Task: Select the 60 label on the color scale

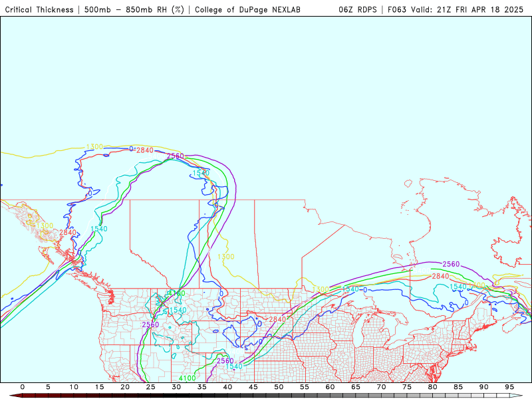Action: tap(330, 387)
